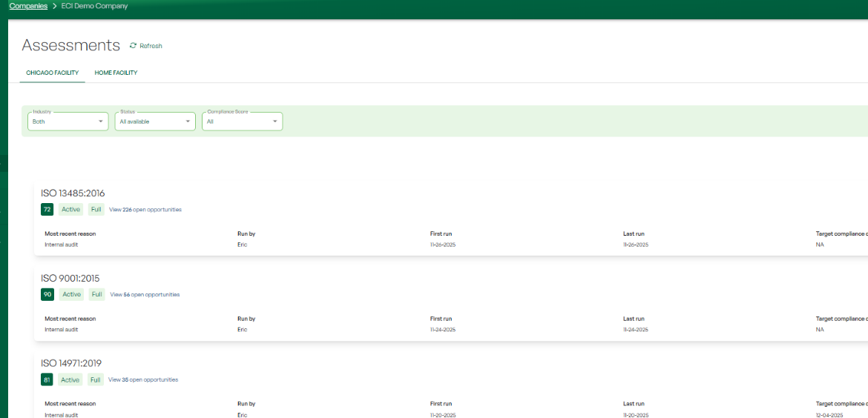
Task: Click the Refresh icon next to Assessments
Action: point(133,46)
